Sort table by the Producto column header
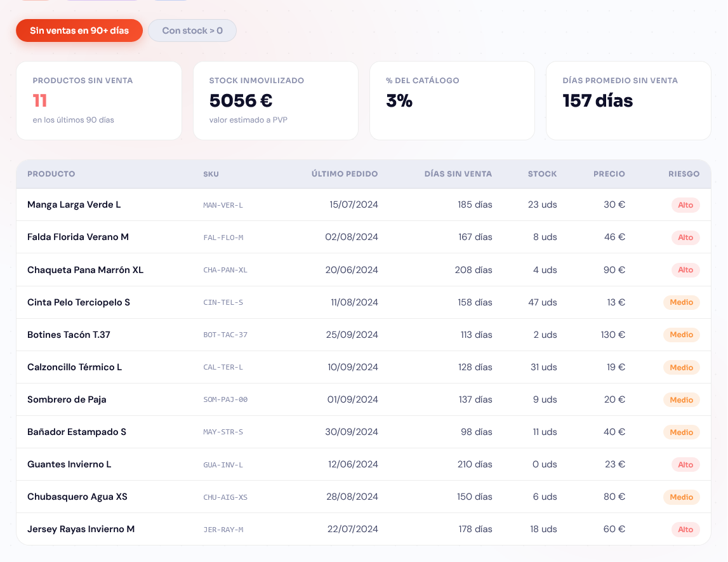Image resolution: width=728 pixels, height=562 pixels. click(51, 174)
